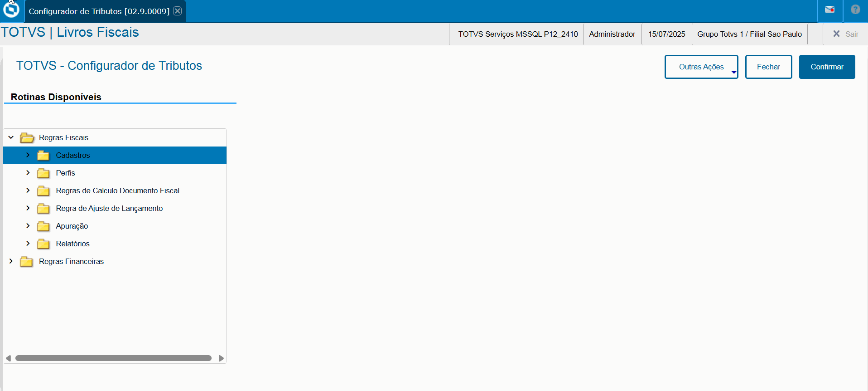This screenshot has height=391, width=868.
Task: Click the Cadastros folder icon
Action: [x=43, y=155]
